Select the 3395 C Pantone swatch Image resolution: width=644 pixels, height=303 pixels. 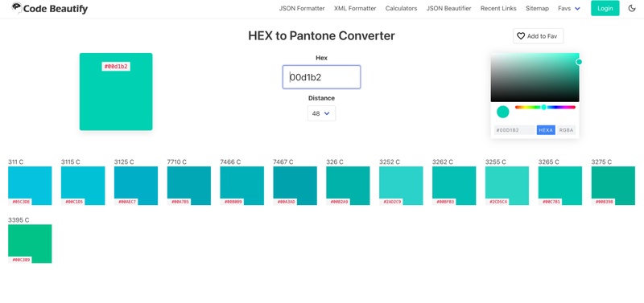30,244
